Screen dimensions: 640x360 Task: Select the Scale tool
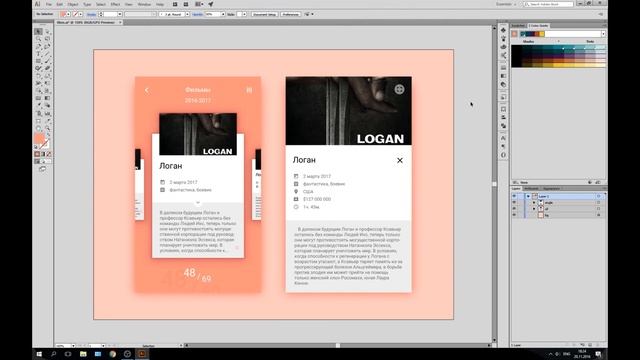coord(48,76)
